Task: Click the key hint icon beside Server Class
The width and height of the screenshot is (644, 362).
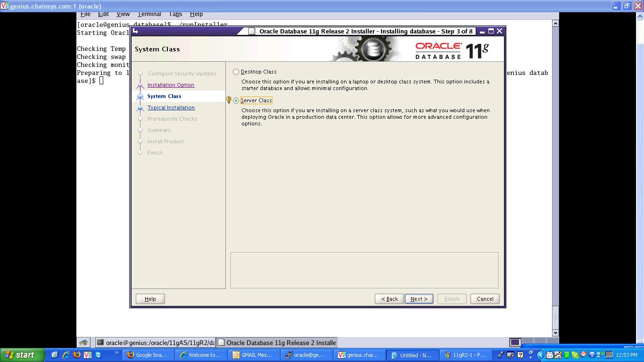Action: (x=229, y=100)
